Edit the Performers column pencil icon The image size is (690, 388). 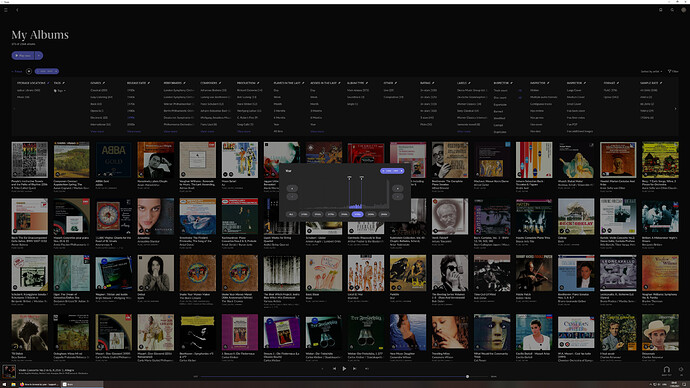click(x=184, y=83)
